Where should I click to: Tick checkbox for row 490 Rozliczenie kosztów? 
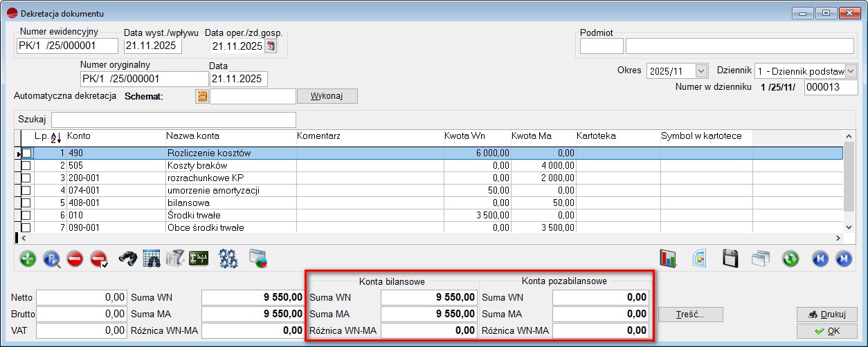27,153
